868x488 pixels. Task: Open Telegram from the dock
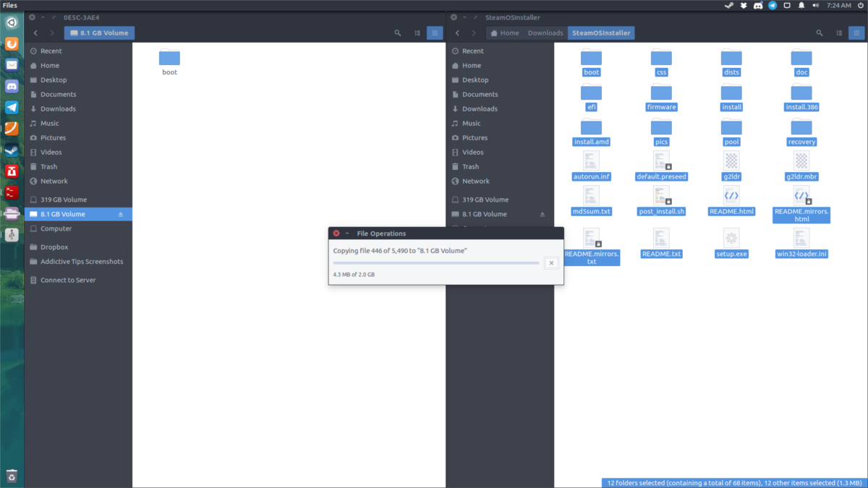12,108
